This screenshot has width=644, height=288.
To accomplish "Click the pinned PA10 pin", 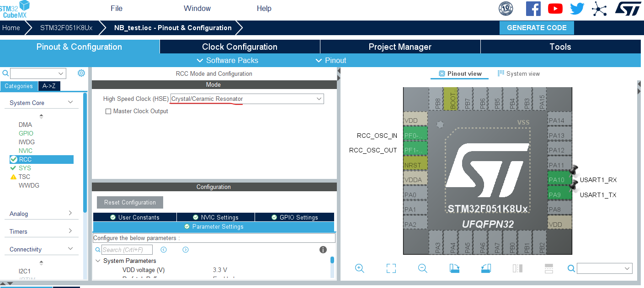I will pyautogui.click(x=560, y=179).
